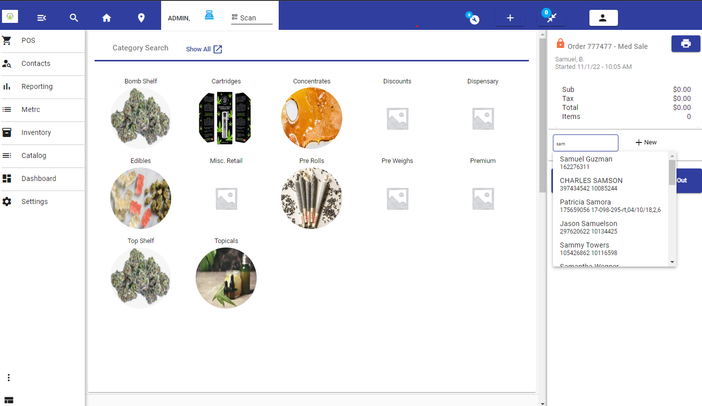Select Jason Samuelson from results
This screenshot has height=406, width=702.
click(611, 227)
